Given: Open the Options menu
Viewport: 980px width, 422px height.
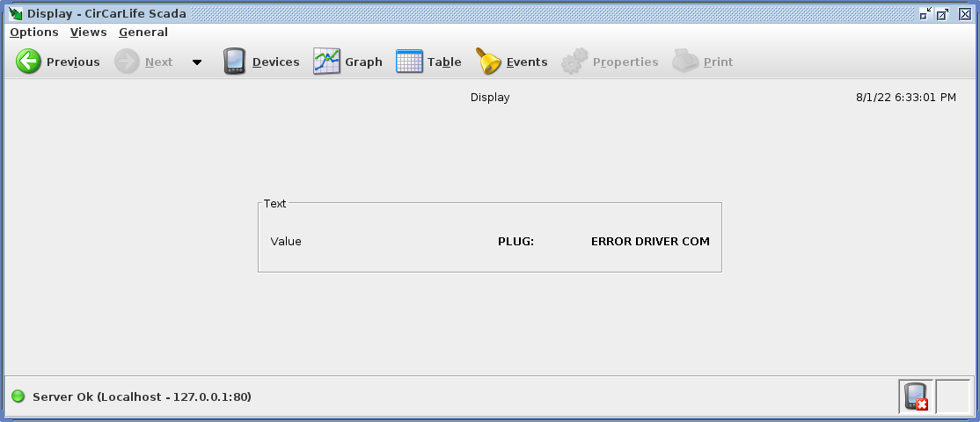Looking at the screenshot, I should [x=34, y=33].
